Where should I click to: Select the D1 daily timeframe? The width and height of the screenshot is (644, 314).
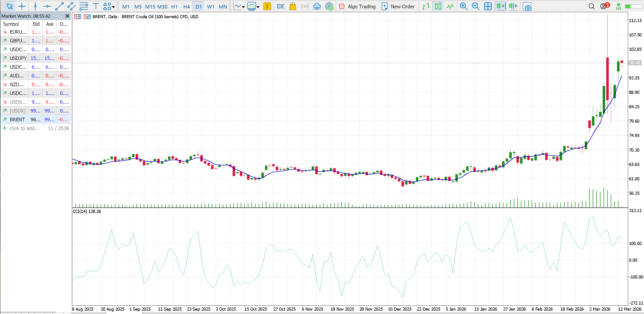pyautogui.click(x=198, y=7)
